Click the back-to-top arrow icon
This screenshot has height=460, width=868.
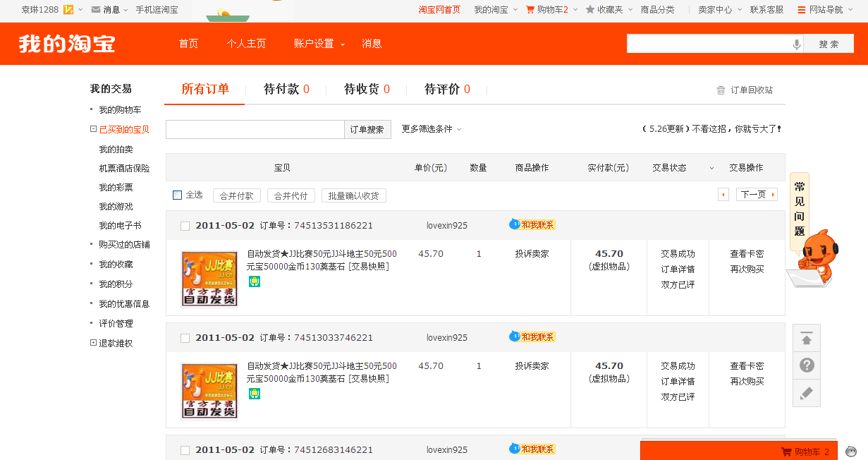(x=807, y=339)
